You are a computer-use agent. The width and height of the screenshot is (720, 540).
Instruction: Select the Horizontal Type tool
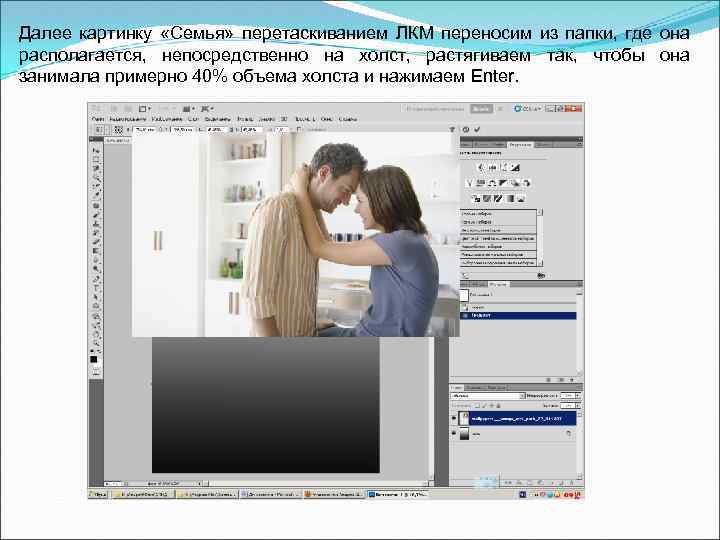click(x=96, y=288)
